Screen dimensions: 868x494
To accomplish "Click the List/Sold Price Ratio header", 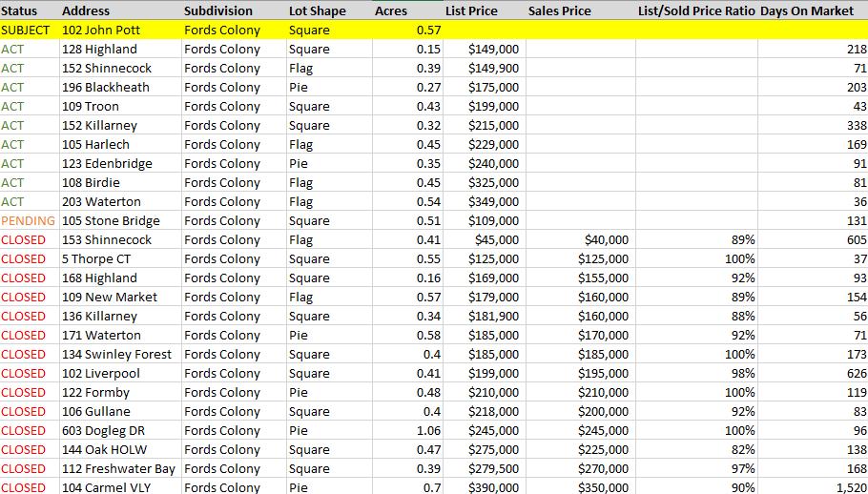I will (697, 10).
